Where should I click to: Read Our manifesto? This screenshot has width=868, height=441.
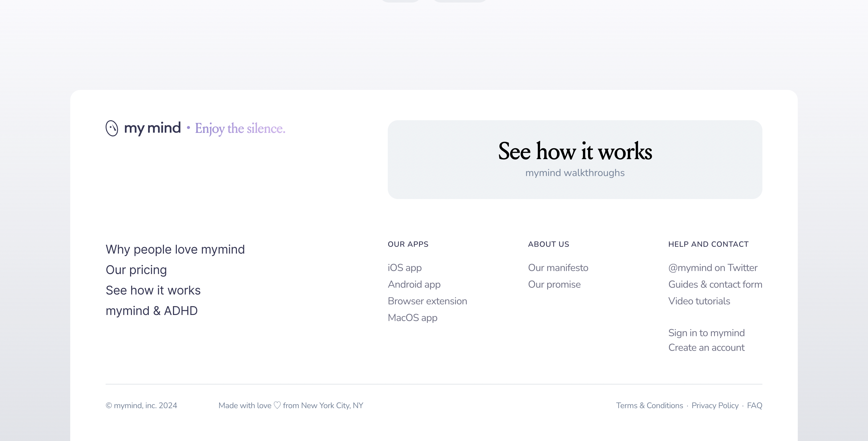tap(558, 268)
